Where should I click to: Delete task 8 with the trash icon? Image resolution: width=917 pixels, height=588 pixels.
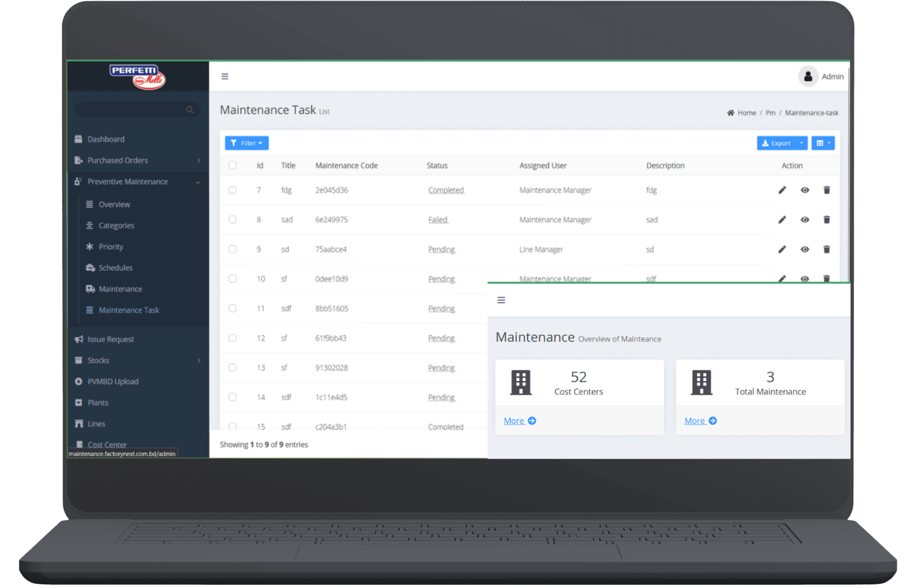pyautogui.click(x=826, y=219)
